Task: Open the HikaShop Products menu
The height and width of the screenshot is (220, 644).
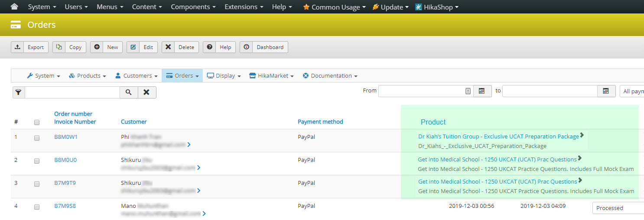Action: point(88,76)
